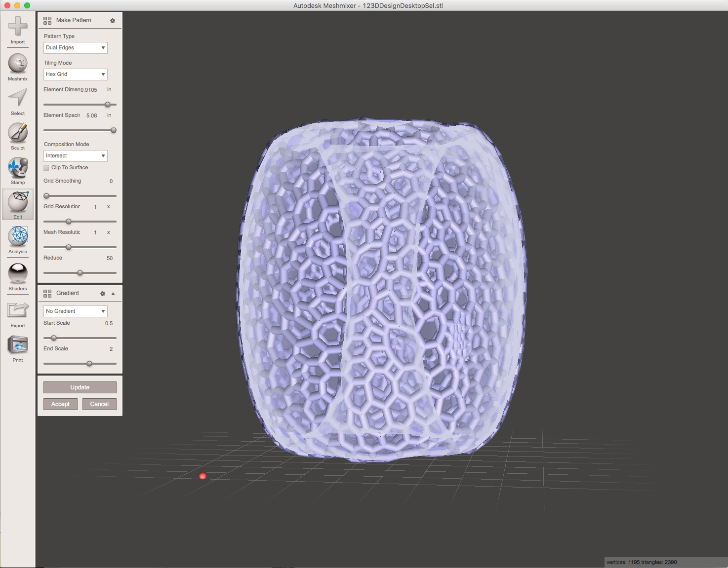Screen dimensions: 728x568
Task: Open Gradient panel settings gear
Action: tap(103, 294)
